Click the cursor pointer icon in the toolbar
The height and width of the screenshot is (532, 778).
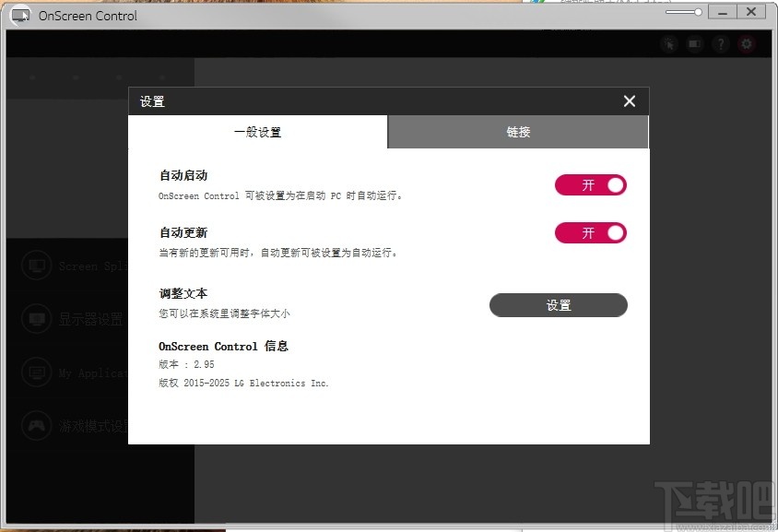[x=668, y=43]
